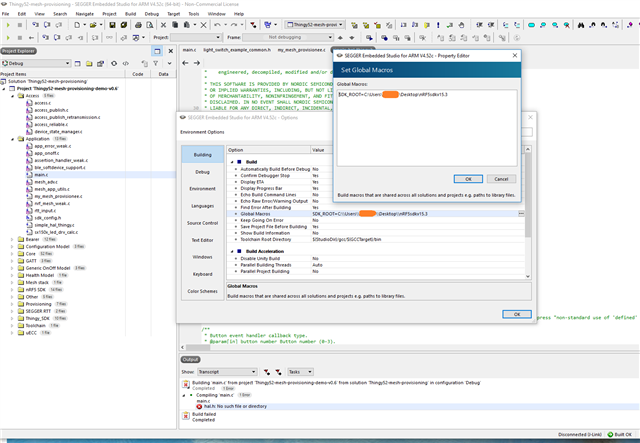Viewport: 640px width, 443px height.
Task: Click inside the Global Macros text area
Action: point(427,128)
